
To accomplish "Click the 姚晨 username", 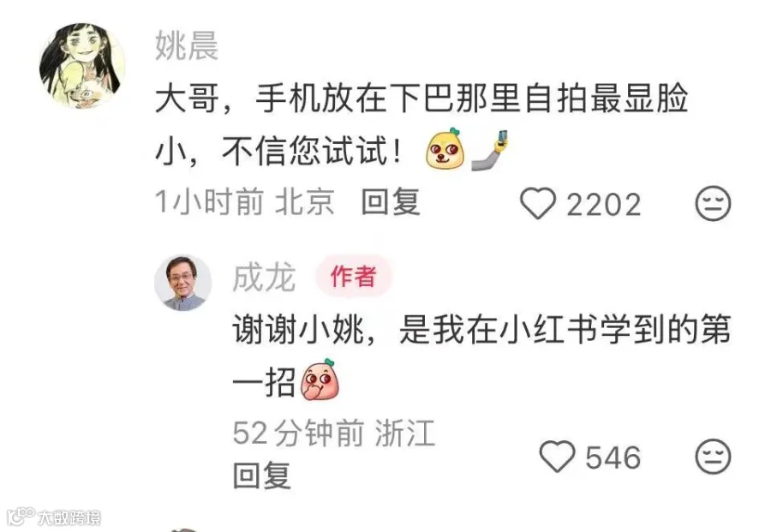I will tap(187, 45).
